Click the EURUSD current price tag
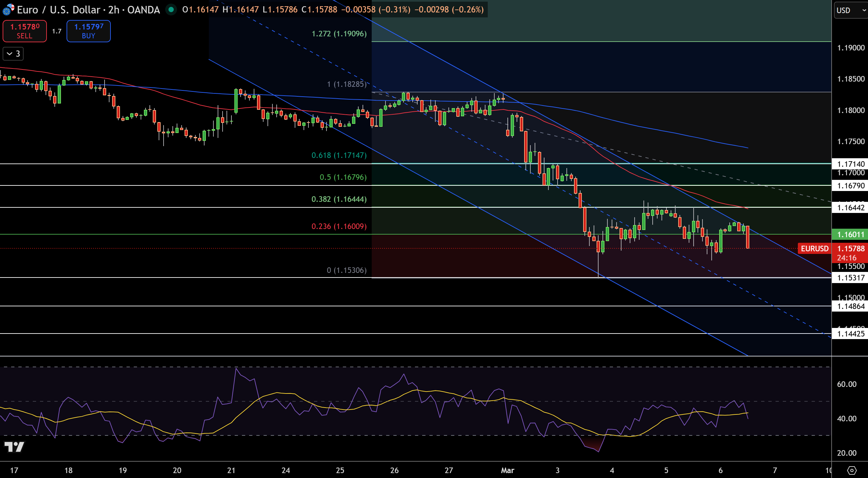Viewport: 868px width, 478px height. coord(815,249)
